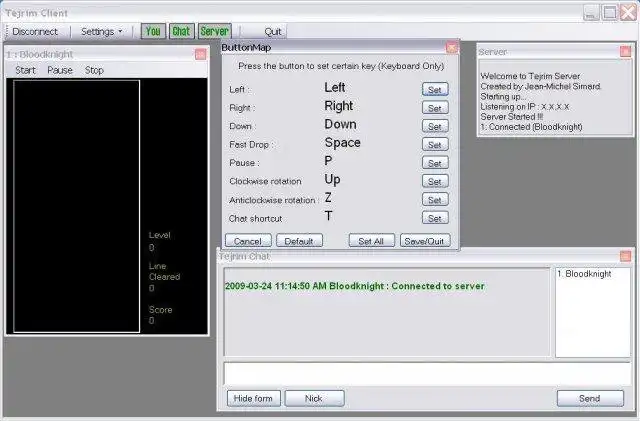The image size is (640, 421).
Task: Close the ButtonMap dialog
Action: pos(452,48)
